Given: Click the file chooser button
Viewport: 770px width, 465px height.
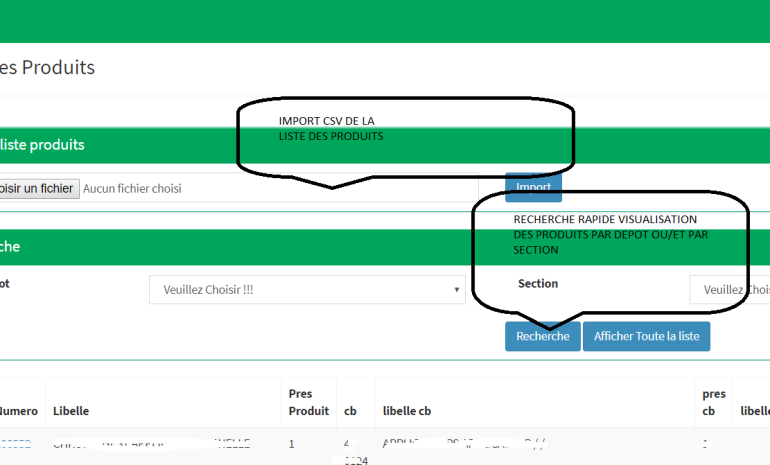Looking at the screenshot, I should [37, 188].
